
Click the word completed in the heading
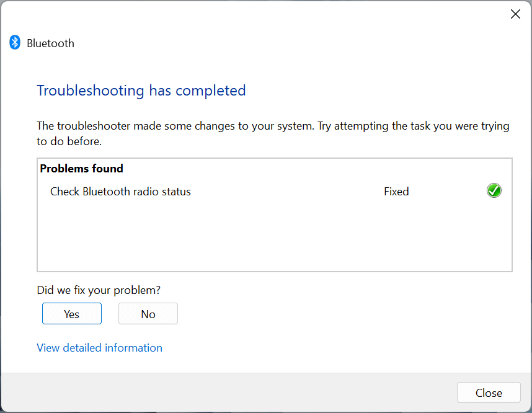[x=211, y=91]
